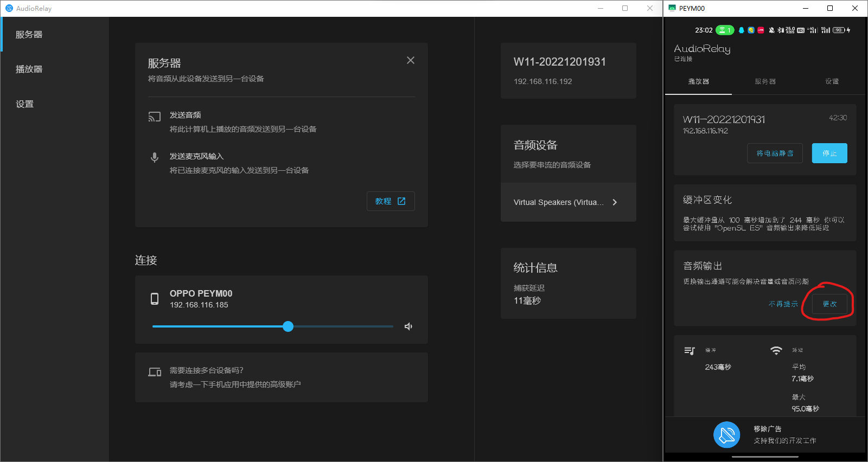Click the 7.1毫秒 average latency value
Viewport: 868px width, 462px height.
[802, 378]
